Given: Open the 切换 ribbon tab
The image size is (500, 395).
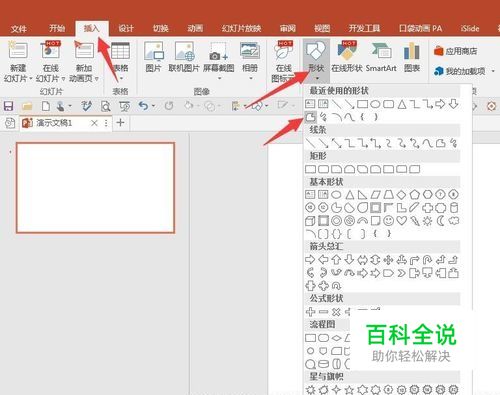Looking at the screenshot, I should click(161, 28).
